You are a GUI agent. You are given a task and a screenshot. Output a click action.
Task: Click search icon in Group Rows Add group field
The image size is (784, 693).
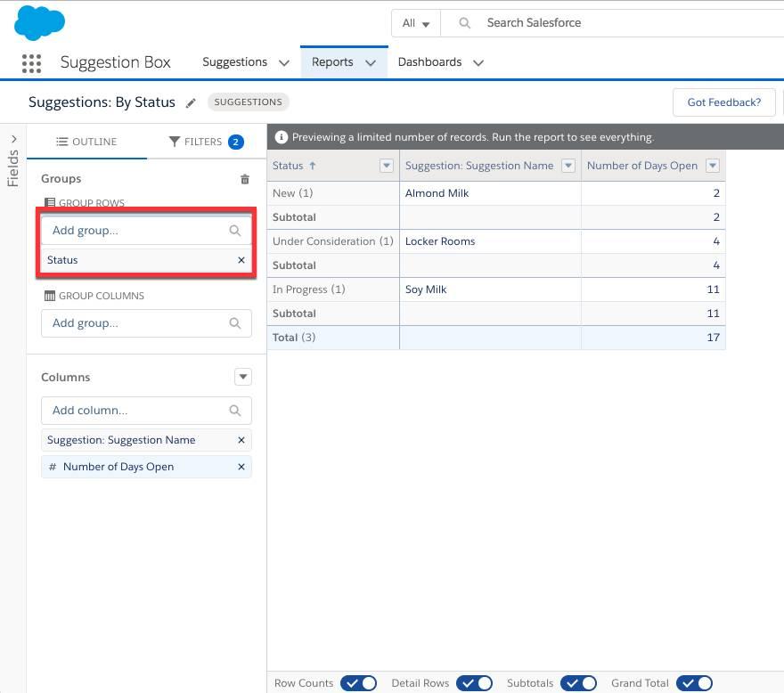pyautogui.click(x=235, y=231)
